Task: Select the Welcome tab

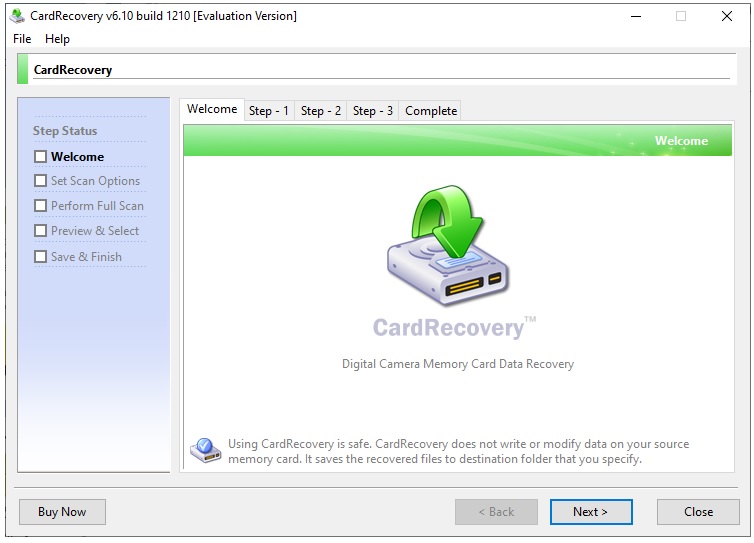Action: point(212,109)
